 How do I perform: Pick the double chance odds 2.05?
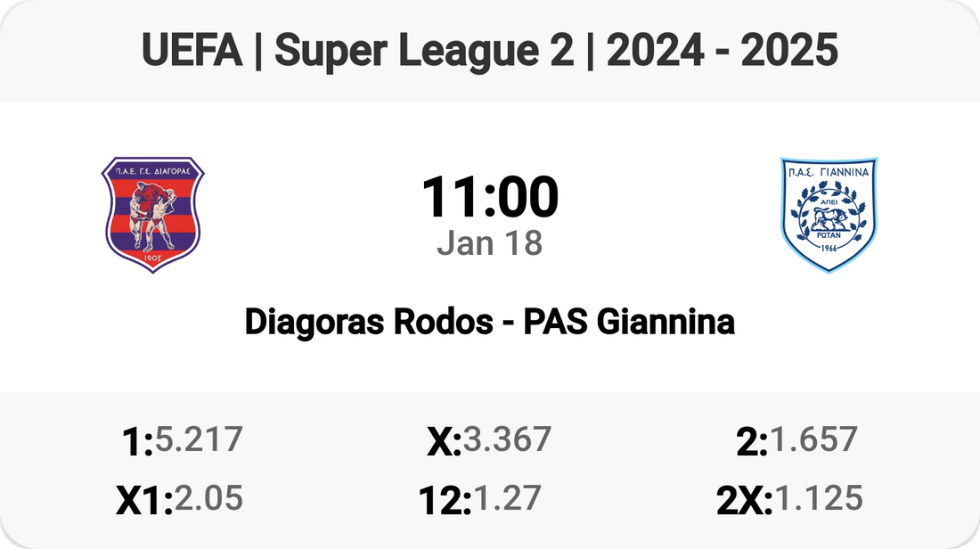(208, 498)
